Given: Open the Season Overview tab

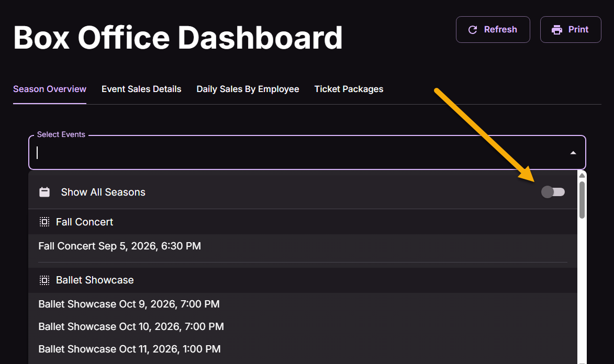Looking at the screenshot, I should (x=50, y=89).
